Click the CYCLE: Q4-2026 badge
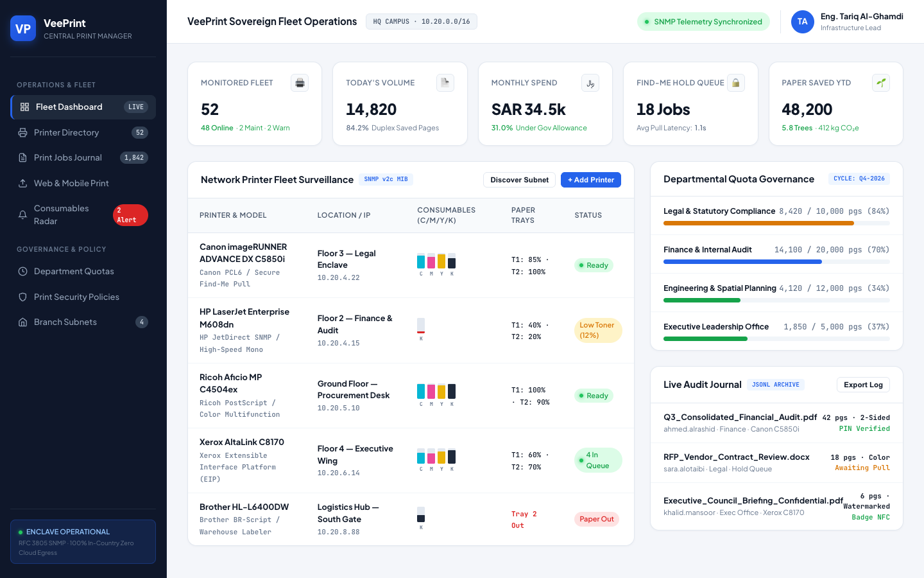 pos(859,179)
